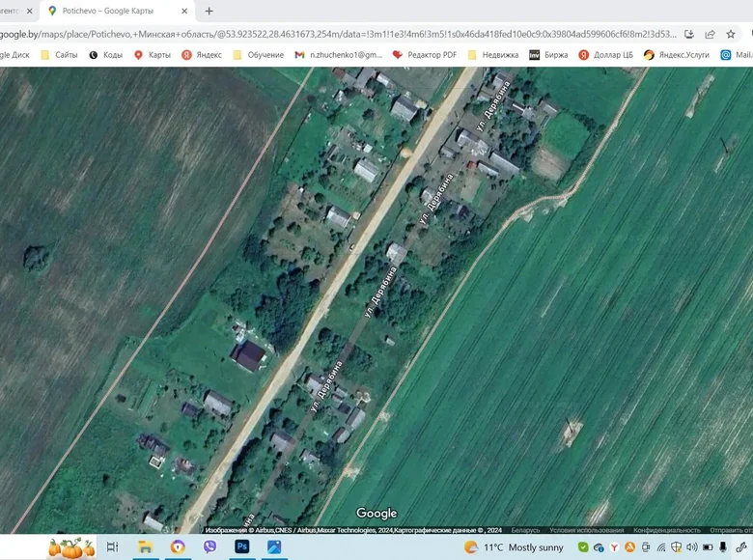Open the Карты bookmark
The width and height of the screenshot is (753, 560).
153,55
